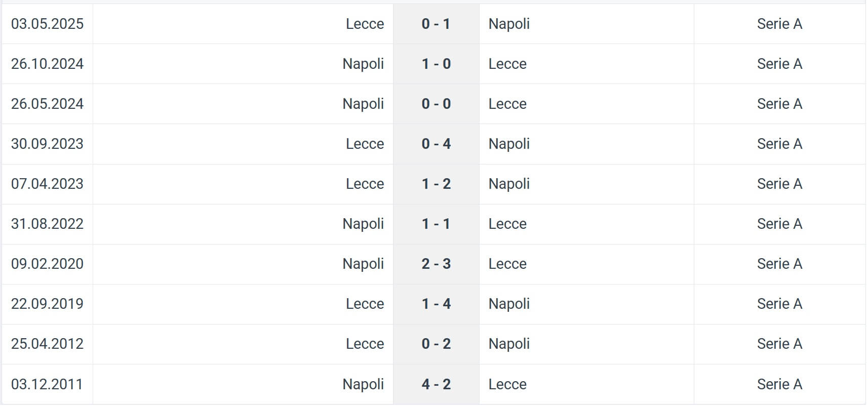The width and height of the screenshot is (868, 407).
Task: Click away team Napoli in 30.09.2023 row
Action: [508, 144]
